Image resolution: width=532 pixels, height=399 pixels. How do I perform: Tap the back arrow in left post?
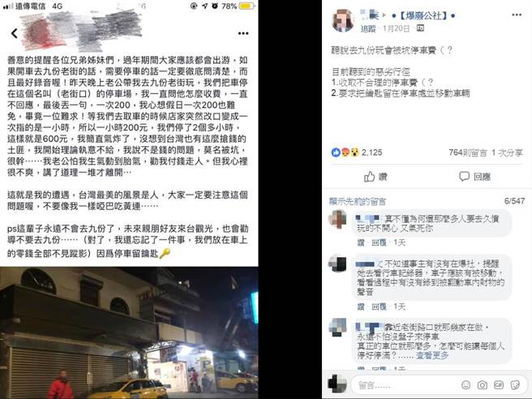coord(15,33)
